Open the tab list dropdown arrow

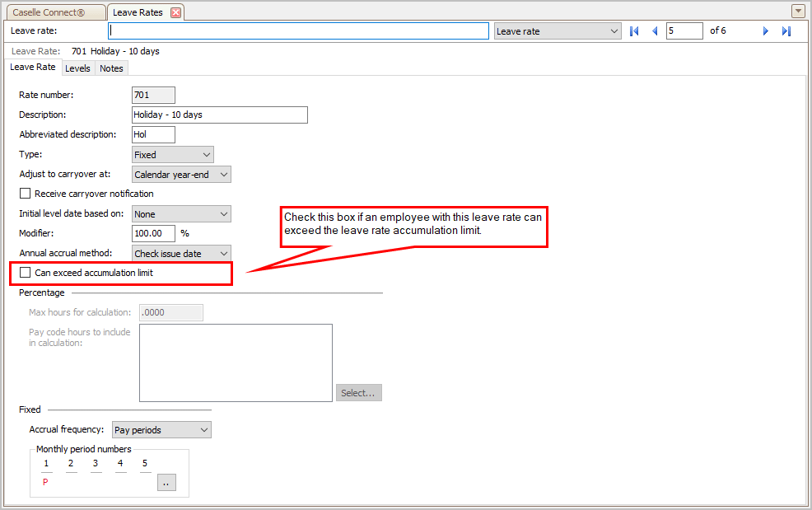point(798,11)
